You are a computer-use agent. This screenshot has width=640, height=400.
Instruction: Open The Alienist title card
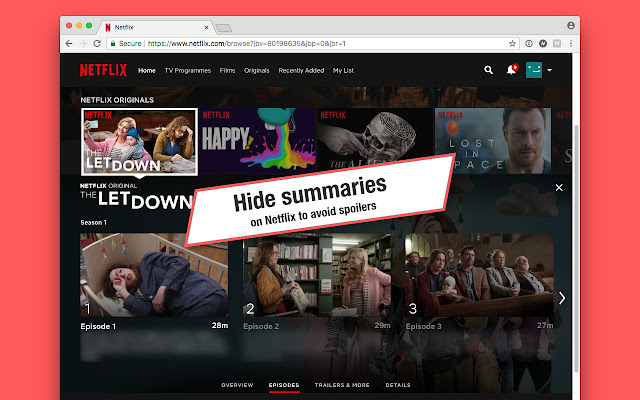pyautogui.click(x=375, y=140)
